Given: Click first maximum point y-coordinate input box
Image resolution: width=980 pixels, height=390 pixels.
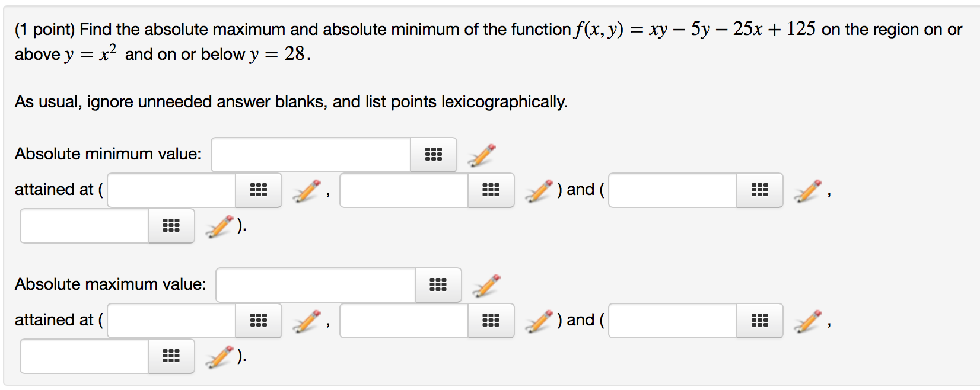Looking at the screenshot, I should [x=404, y=321].
